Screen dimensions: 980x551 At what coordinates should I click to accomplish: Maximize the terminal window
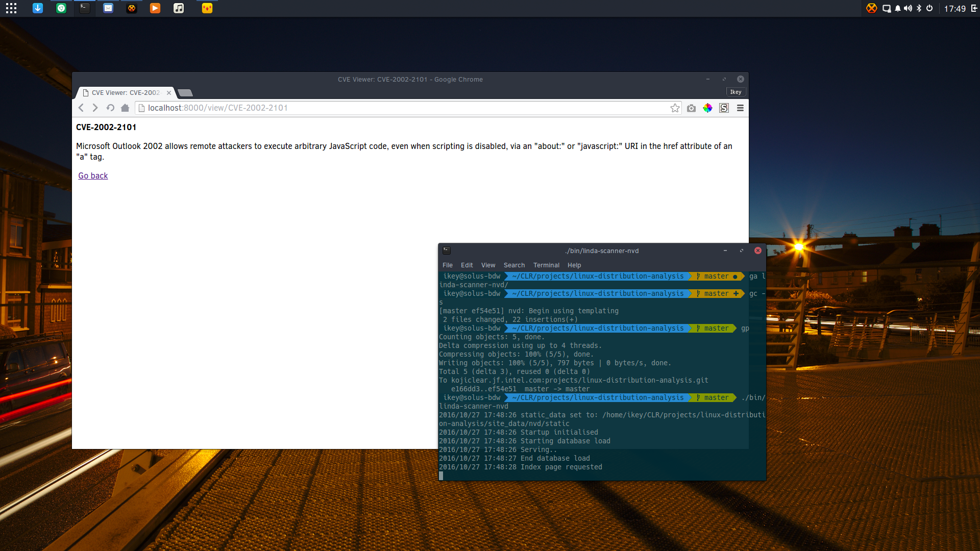(x=742, y=251)
